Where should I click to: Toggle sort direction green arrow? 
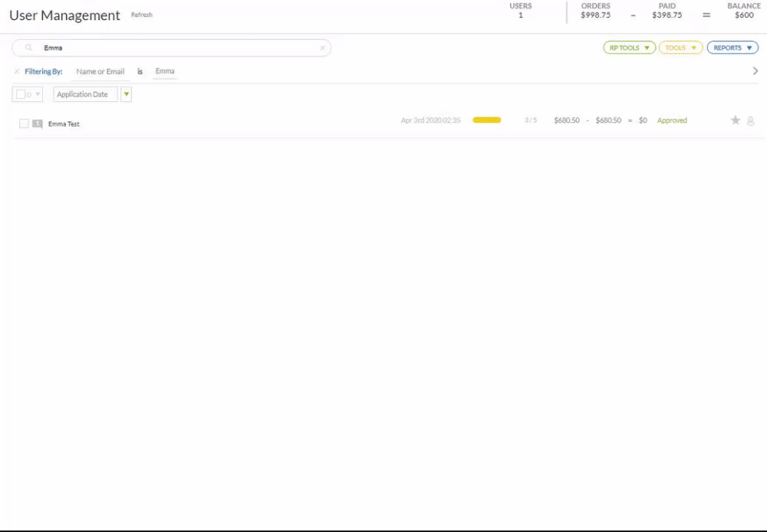tap(127, 94)
